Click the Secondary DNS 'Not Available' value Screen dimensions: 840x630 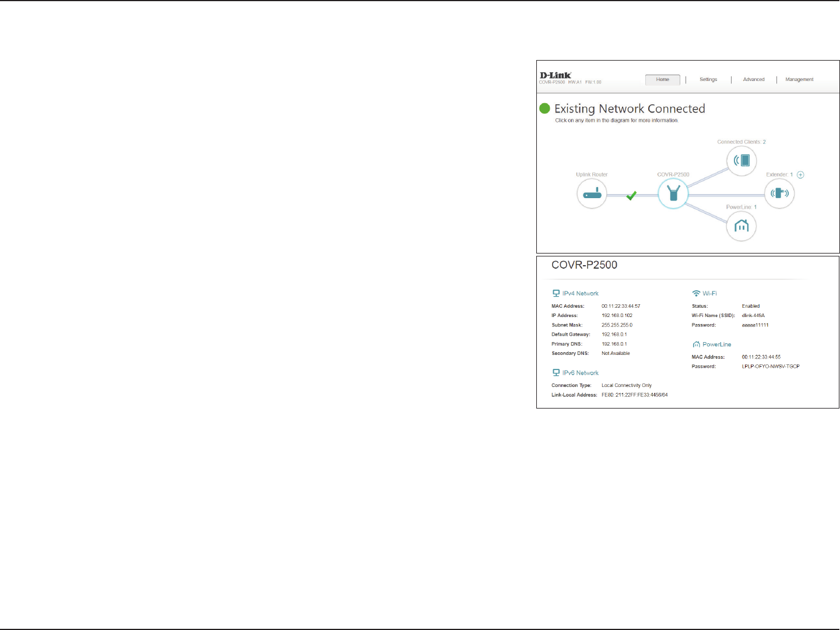click(616, 353)
